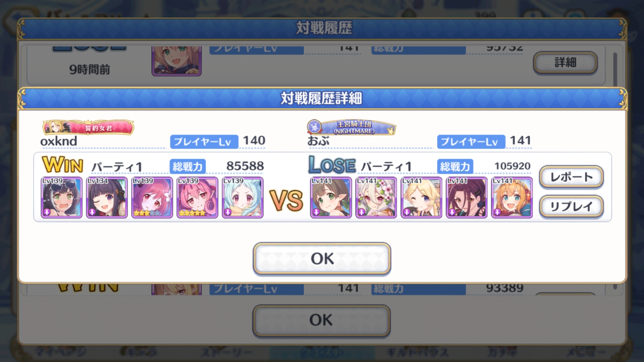Tap the three-star pink-haired character portrait

(x=152, y=197)
